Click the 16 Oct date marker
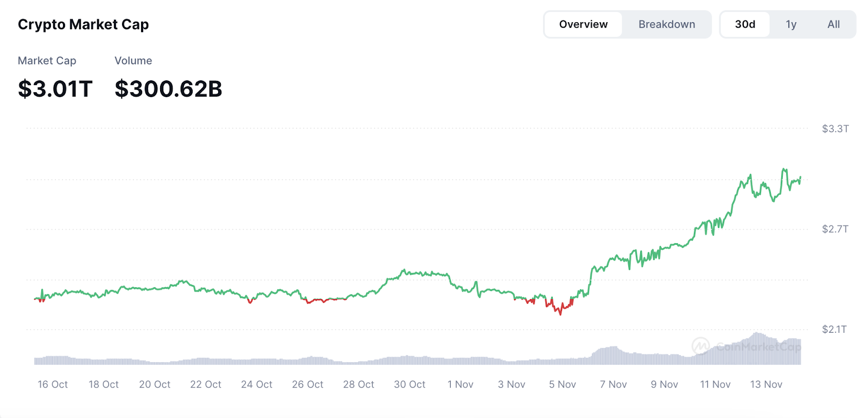 click(53, 384)
